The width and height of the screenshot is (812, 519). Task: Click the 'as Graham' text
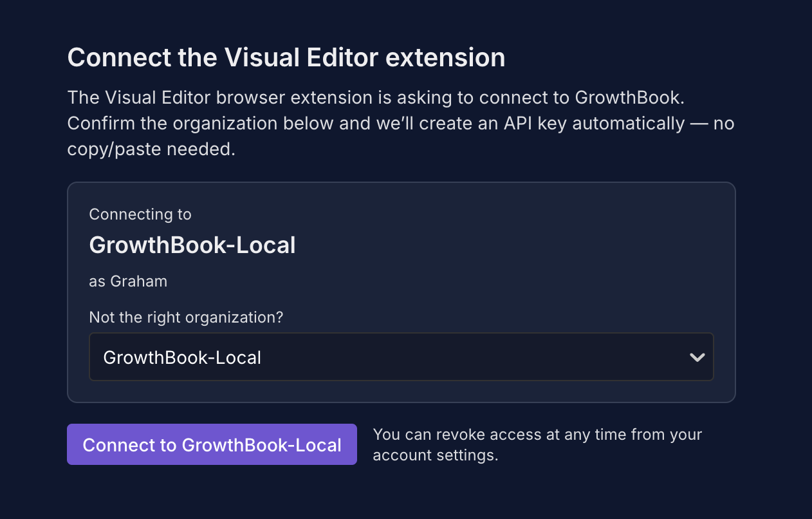(128, 281)
